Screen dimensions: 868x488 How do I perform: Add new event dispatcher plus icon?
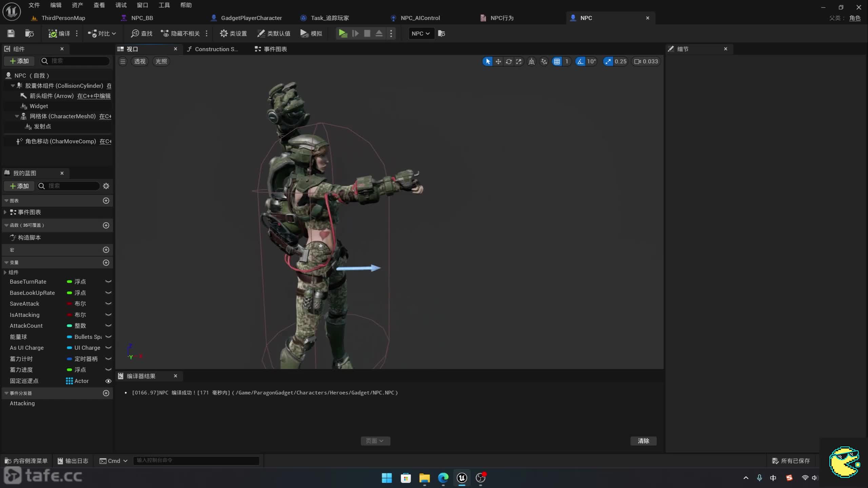[106, 393]
